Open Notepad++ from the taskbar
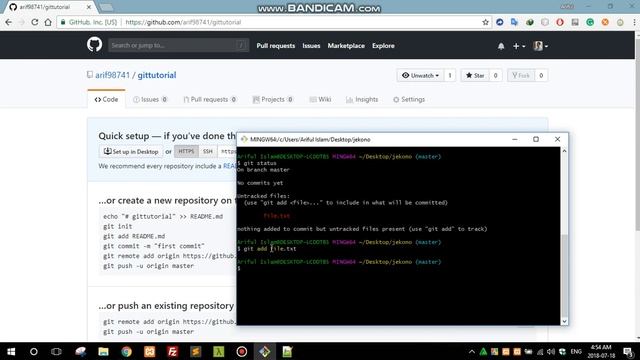This screenshot has width=640, height=360. 287,351
